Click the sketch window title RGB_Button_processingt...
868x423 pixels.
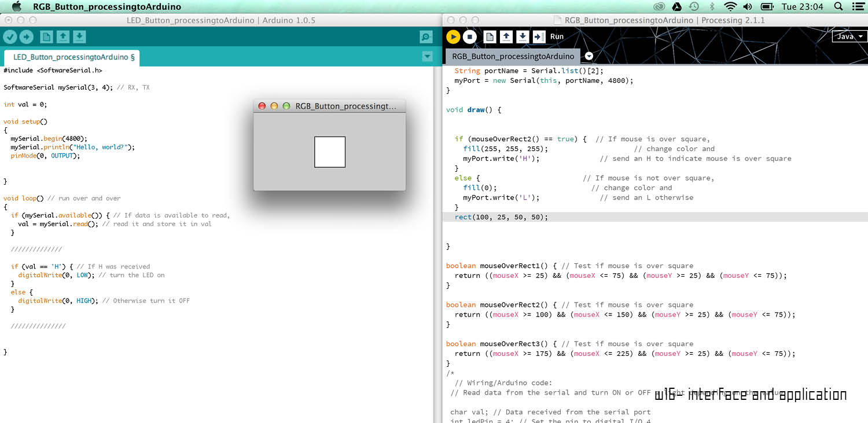[346, 106]
